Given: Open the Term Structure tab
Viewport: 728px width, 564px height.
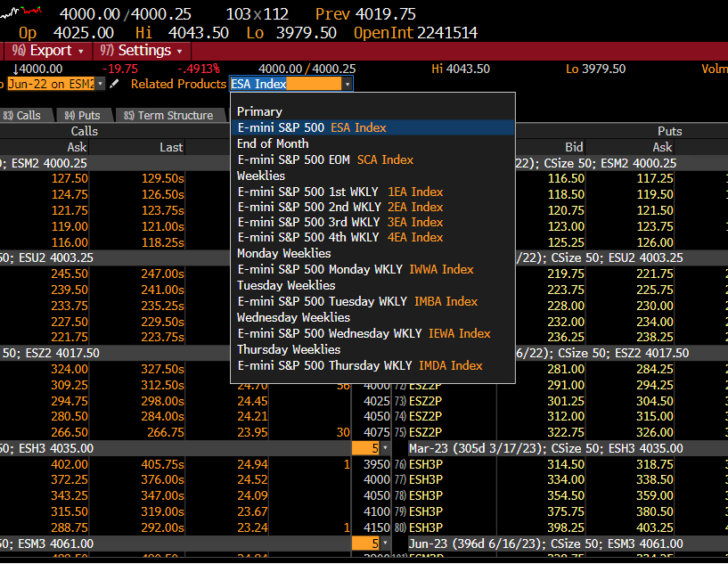Looking at the screenshot, I should pos(169,115).
